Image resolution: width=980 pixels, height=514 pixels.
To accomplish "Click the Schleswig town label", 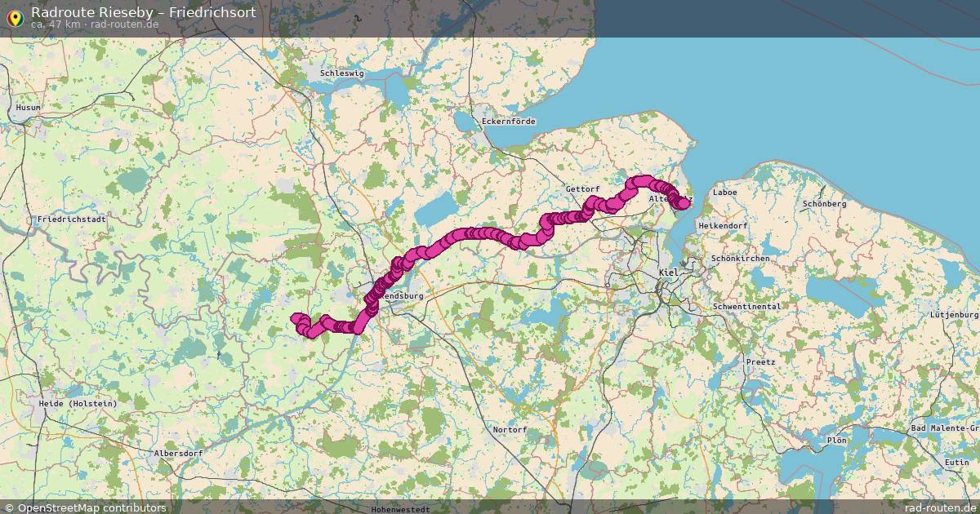I will pyautogui.click(x=342, y=73).
